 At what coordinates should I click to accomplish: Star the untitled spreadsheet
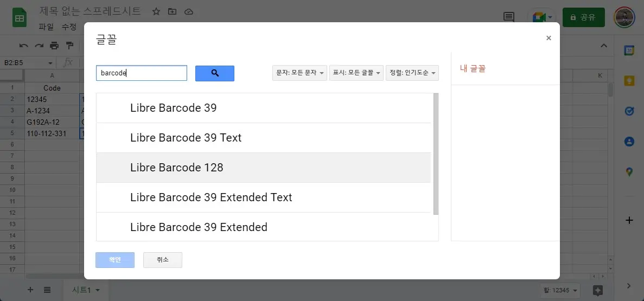156,11
